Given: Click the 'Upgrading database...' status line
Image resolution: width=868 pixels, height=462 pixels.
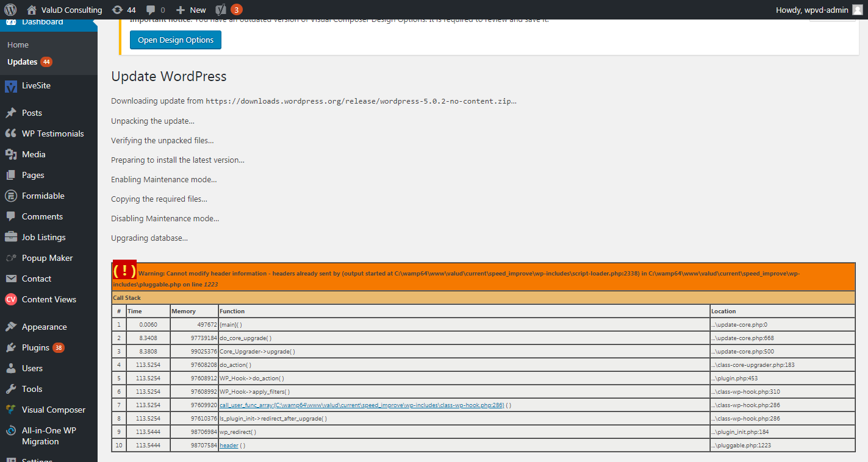Looking at the screenshot, I should click(x=149, y=238).
